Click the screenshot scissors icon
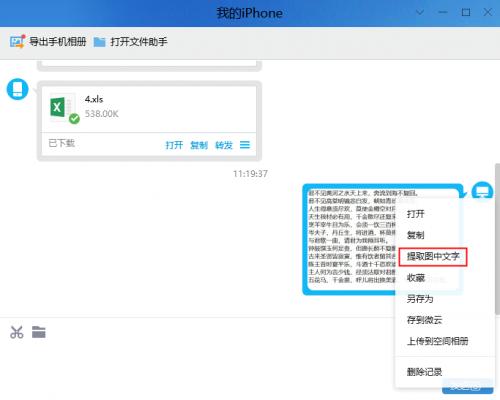 click(17, 332)
